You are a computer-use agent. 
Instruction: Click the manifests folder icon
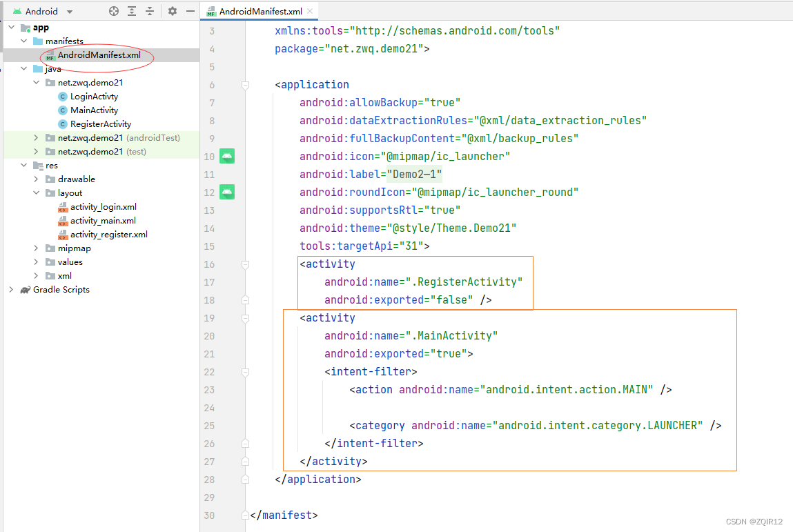(38, 41)
